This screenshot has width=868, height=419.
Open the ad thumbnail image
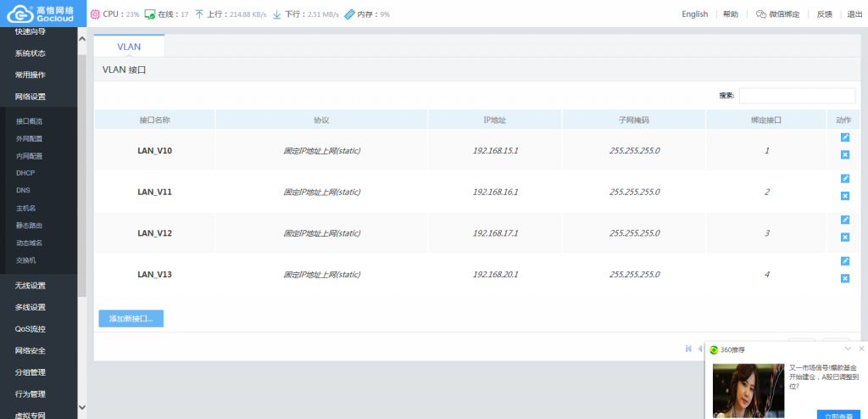coord(748,391)
